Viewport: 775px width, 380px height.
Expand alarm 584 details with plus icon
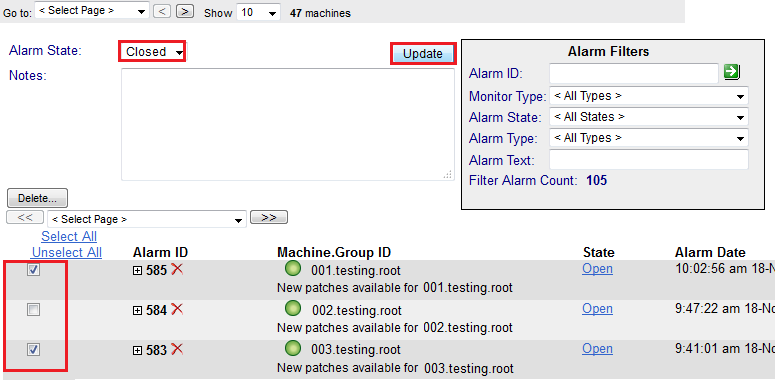(x=137, y=311)
